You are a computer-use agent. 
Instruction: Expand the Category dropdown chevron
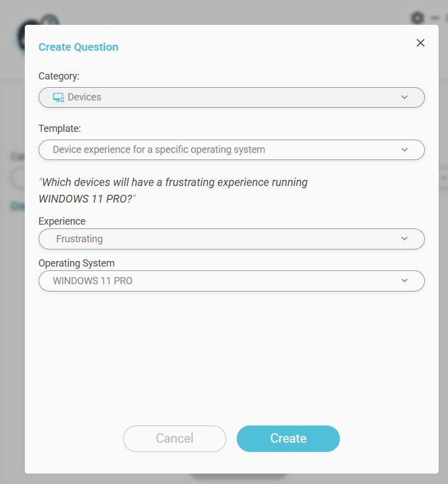coord(404,97)
